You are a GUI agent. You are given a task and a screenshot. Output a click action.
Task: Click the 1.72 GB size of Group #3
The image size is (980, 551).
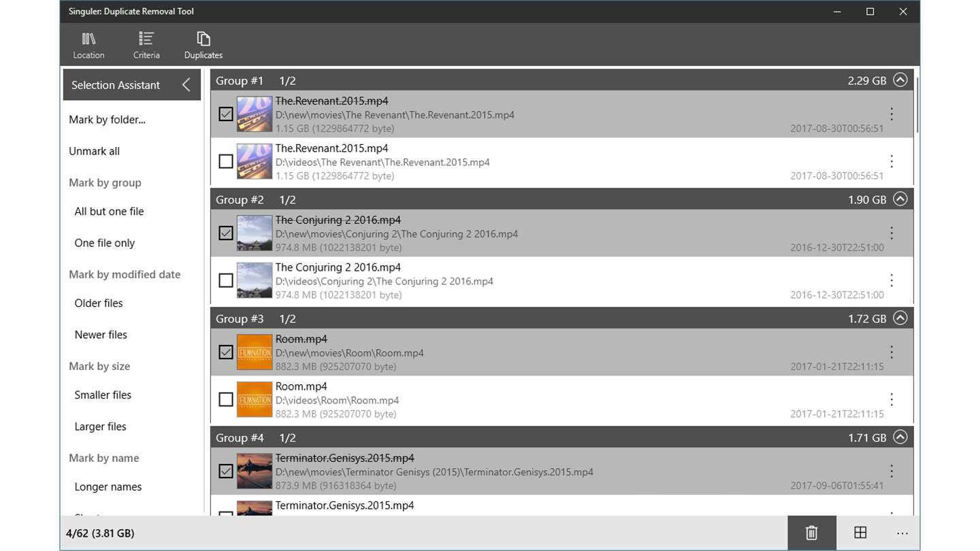867,318
